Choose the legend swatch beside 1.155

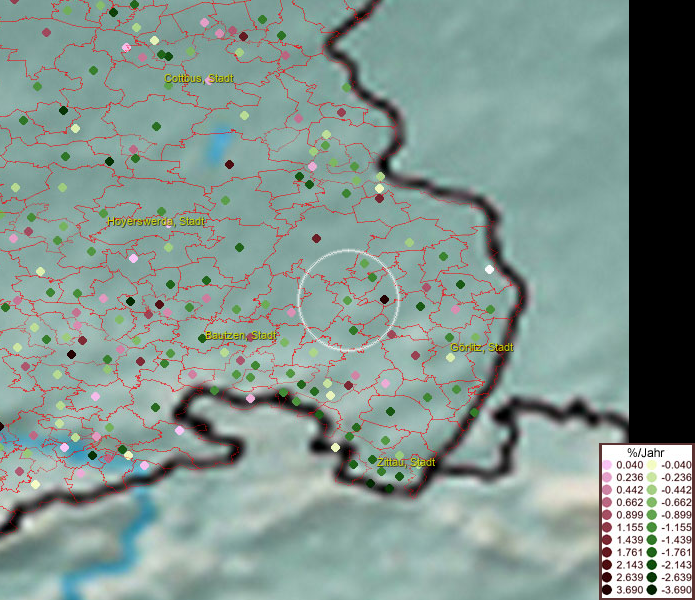pos(607,527)
